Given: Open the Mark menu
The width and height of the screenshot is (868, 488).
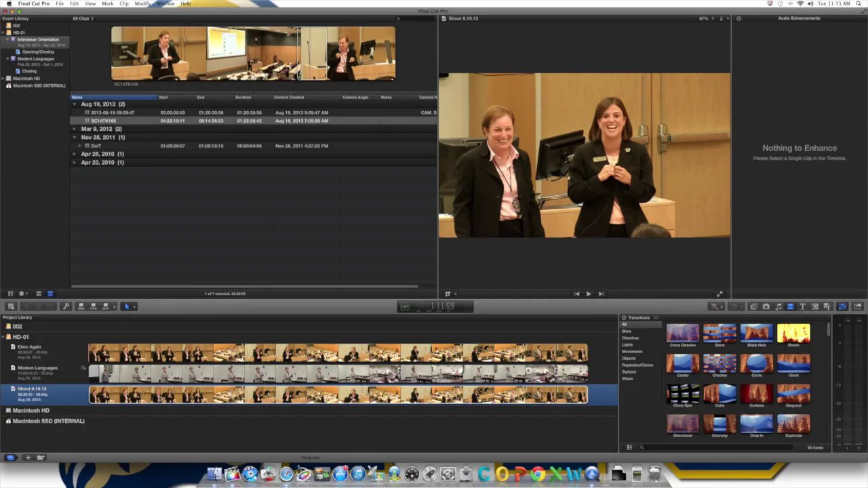Looking at the screenshot, I should click(x=108, y=3).
